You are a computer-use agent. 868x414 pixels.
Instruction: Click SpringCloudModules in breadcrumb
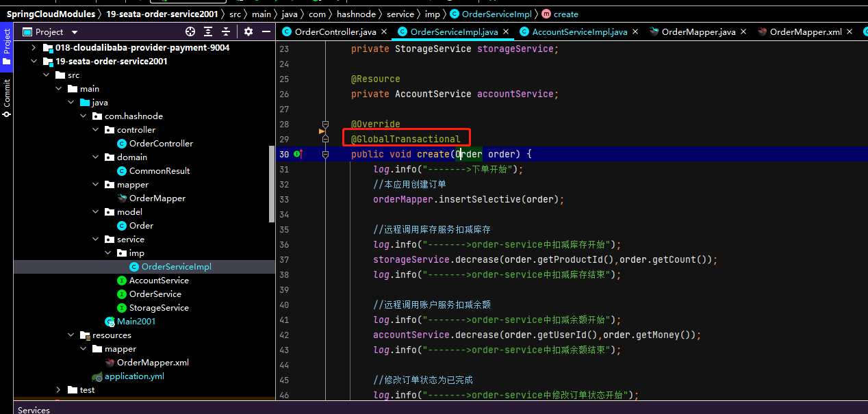coord(51,14)
